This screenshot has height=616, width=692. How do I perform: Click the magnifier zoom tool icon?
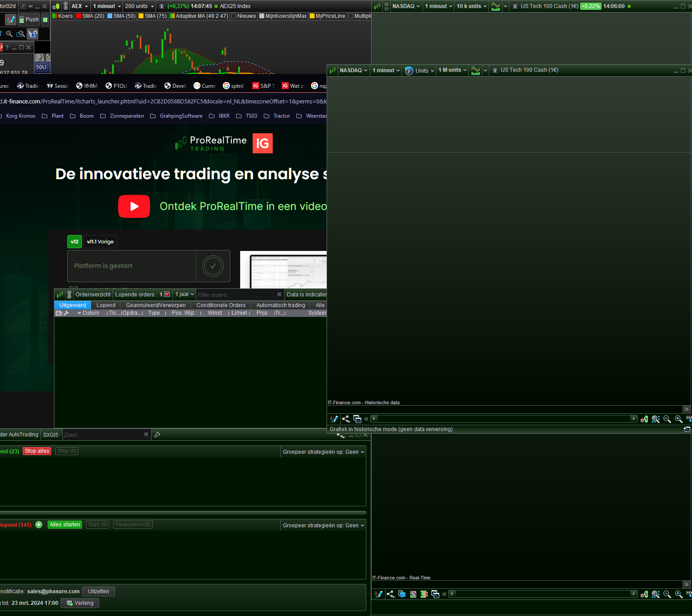[x=9, y=34]
